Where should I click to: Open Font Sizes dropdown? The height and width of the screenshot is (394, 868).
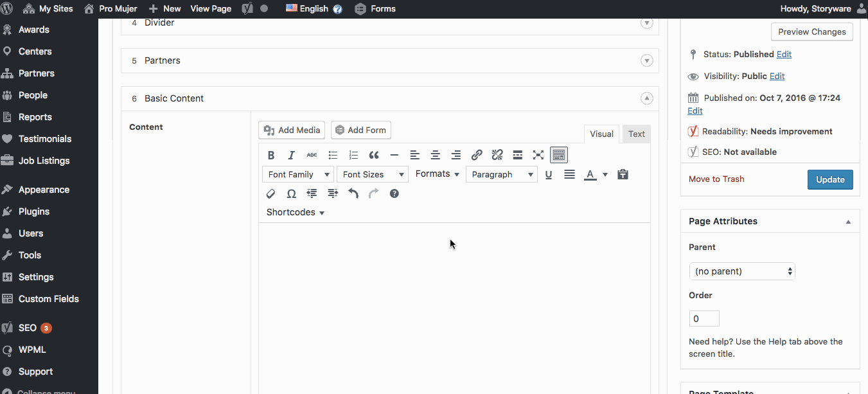point(373,174)
